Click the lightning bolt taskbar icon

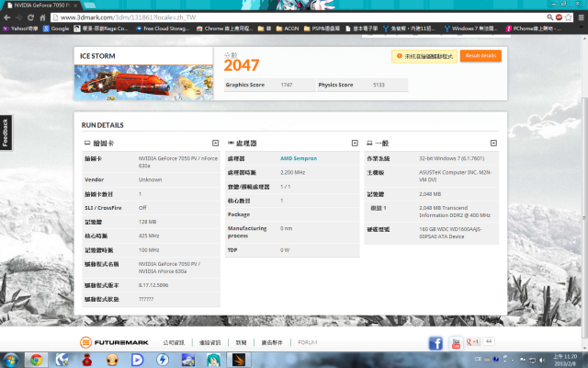coord(163,360)
